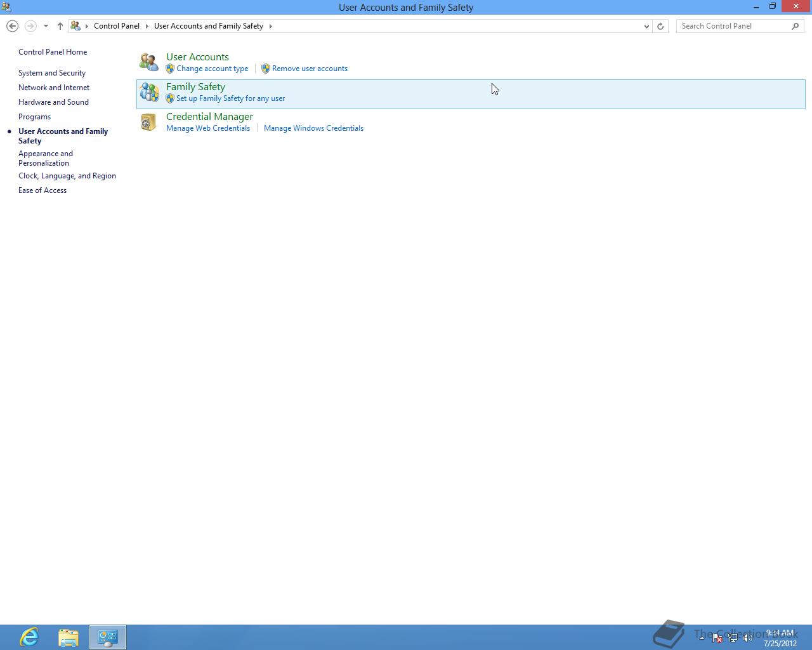
Task: Click Manage Windows Credentials link
Action: point(313,128)
